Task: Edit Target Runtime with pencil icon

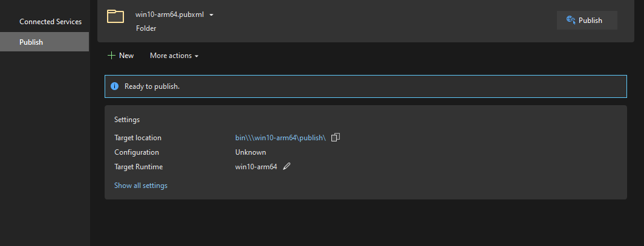Action: (x=287, y=167)
